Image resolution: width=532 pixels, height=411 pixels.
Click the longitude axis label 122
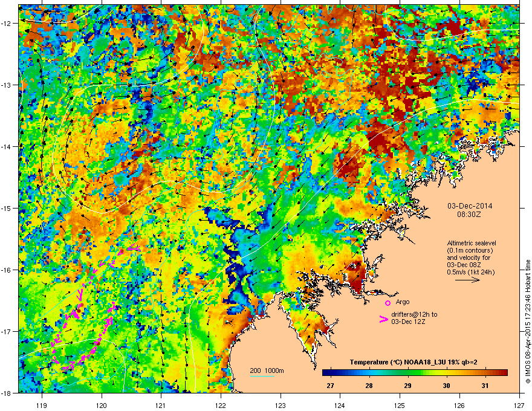pyautogui.click(x=221, y=405)
